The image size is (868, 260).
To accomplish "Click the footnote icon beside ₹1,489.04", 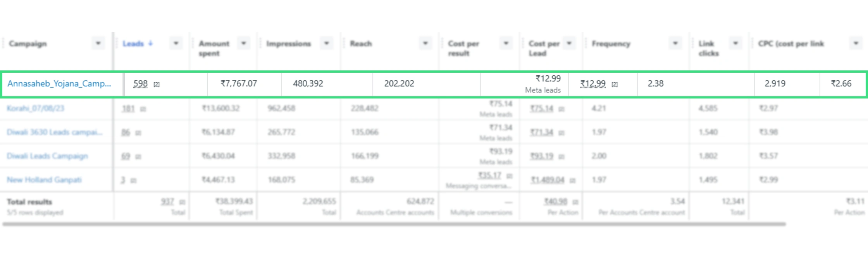I will [572, 180].
